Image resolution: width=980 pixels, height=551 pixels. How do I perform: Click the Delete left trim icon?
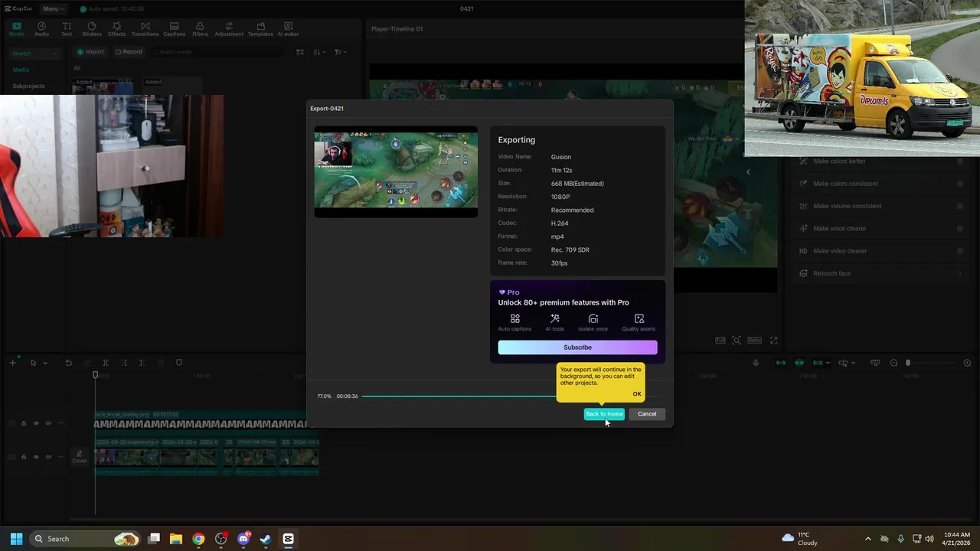tap(124, 363)
